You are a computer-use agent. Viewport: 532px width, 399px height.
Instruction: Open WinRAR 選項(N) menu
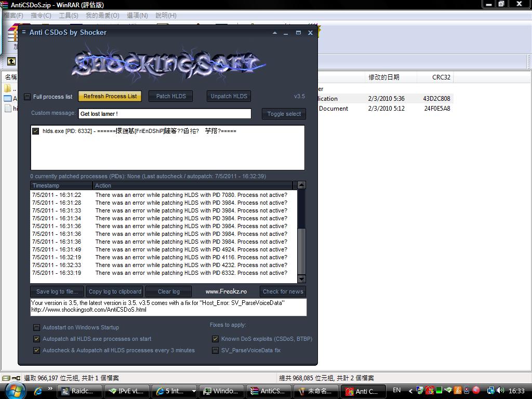click(137, 15)
